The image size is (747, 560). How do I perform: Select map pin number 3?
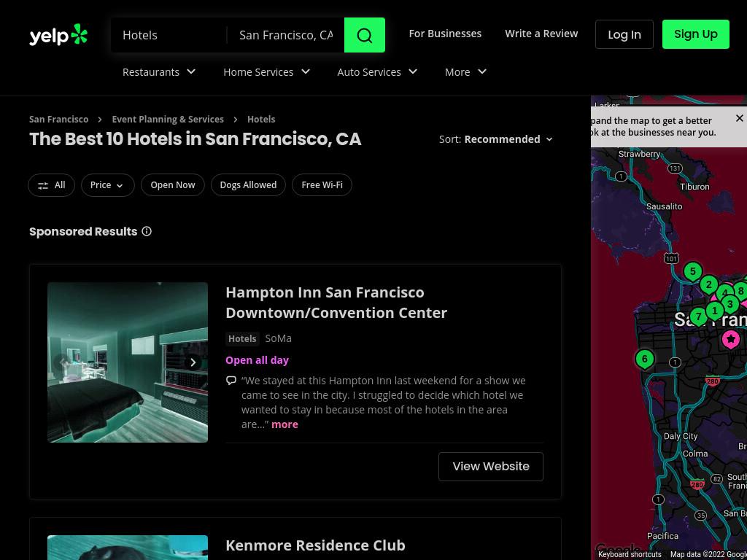tap(729, 305)
